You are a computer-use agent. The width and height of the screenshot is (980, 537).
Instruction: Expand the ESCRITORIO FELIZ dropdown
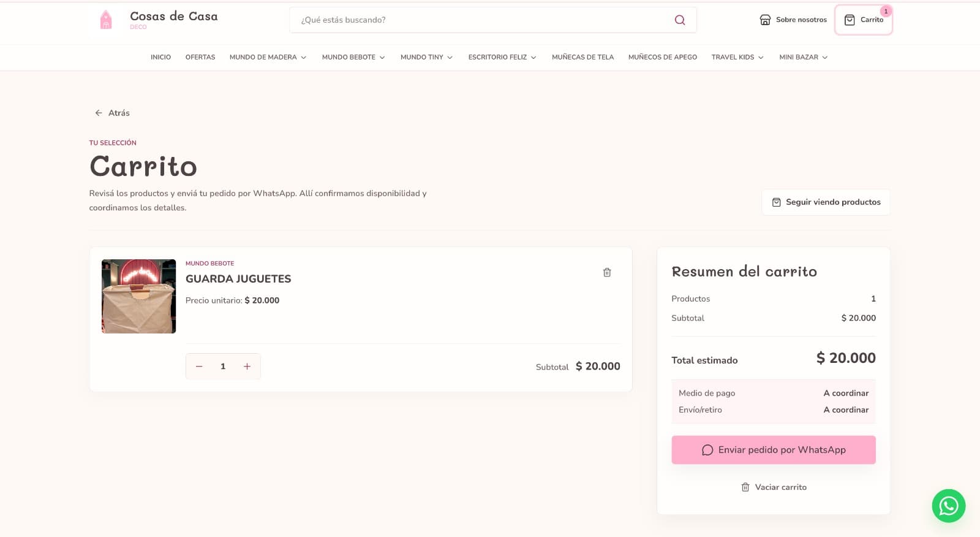(502, 57)
